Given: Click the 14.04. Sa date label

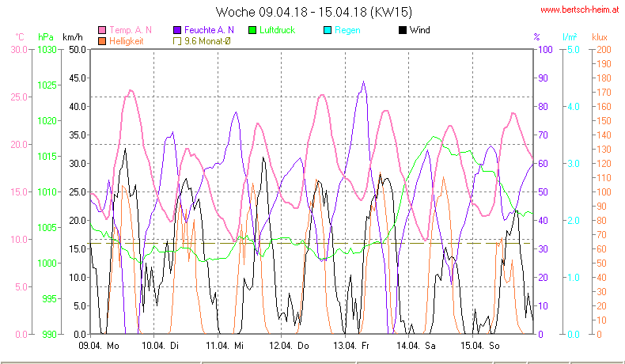Looking at the screenshot, I should (x=415, y=346).
